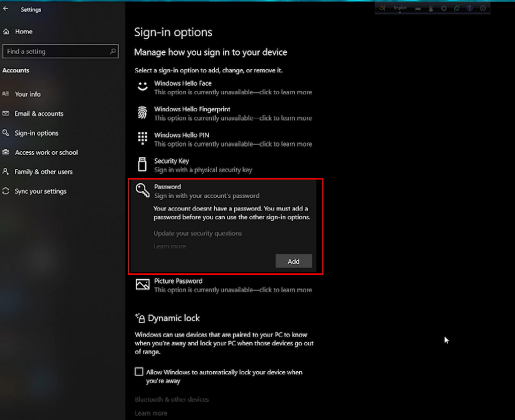The image size is (515, 420).
Task: Click the Accounts heading text
Action: [16, 70]
